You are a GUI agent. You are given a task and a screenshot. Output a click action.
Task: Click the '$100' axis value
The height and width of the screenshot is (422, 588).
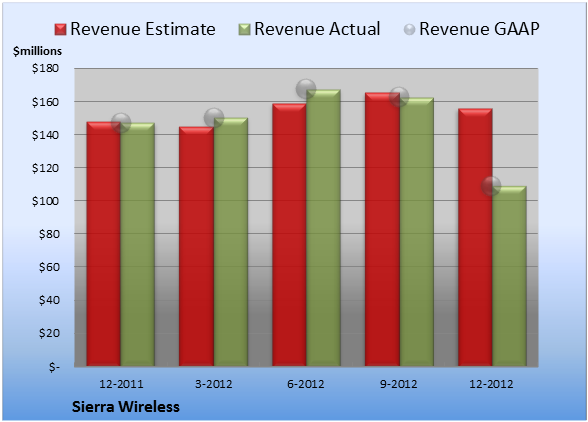click(x=45, y=201)
